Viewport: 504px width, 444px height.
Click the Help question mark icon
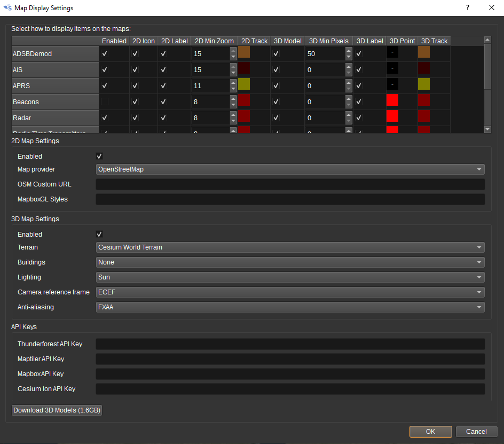pos(467,7)
